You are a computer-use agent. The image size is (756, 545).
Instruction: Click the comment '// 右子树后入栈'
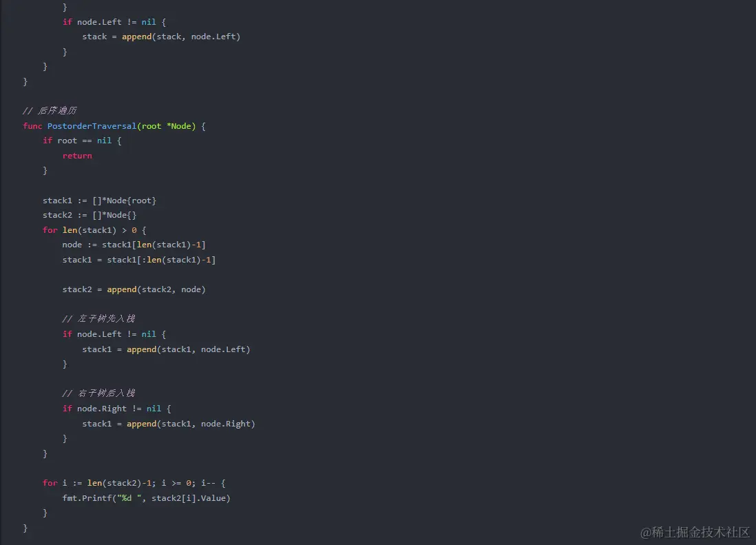(x=99, y=393)
